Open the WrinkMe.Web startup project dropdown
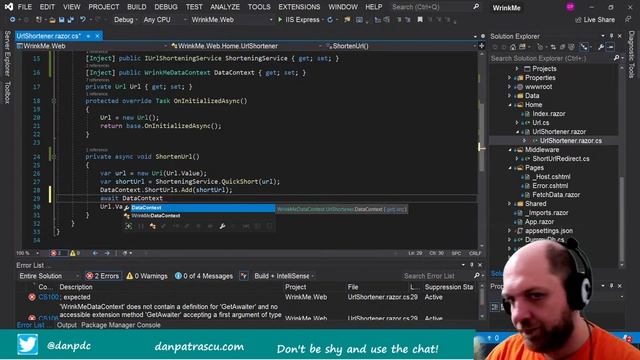Image resolution: width=640 pixels, height=360 pixels. [x=232, y=20]
